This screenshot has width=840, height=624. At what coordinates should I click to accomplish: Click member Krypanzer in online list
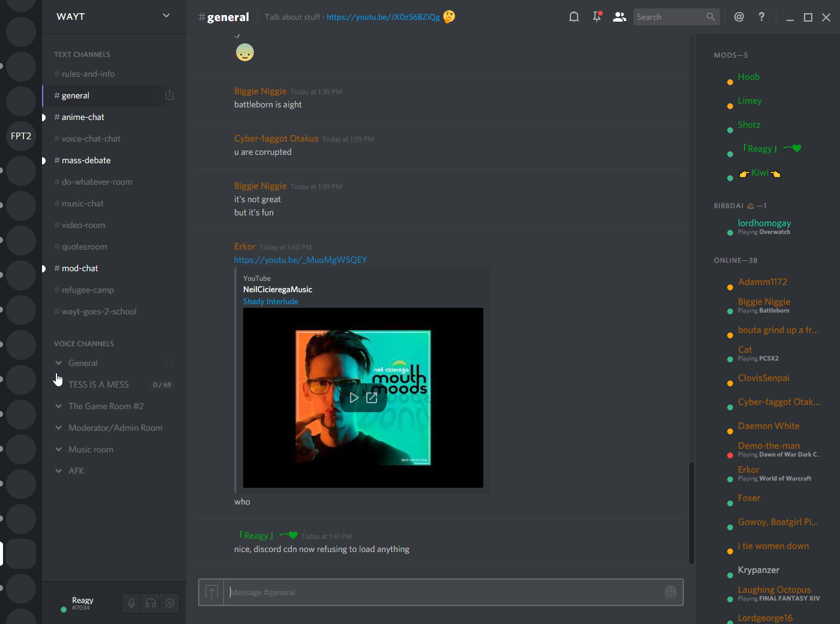pos(758,570)
